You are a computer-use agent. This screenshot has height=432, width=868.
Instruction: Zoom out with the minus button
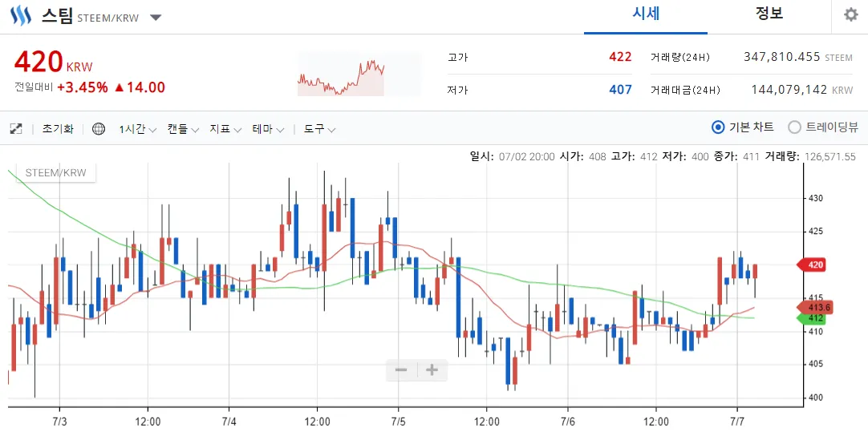(401, 370)
